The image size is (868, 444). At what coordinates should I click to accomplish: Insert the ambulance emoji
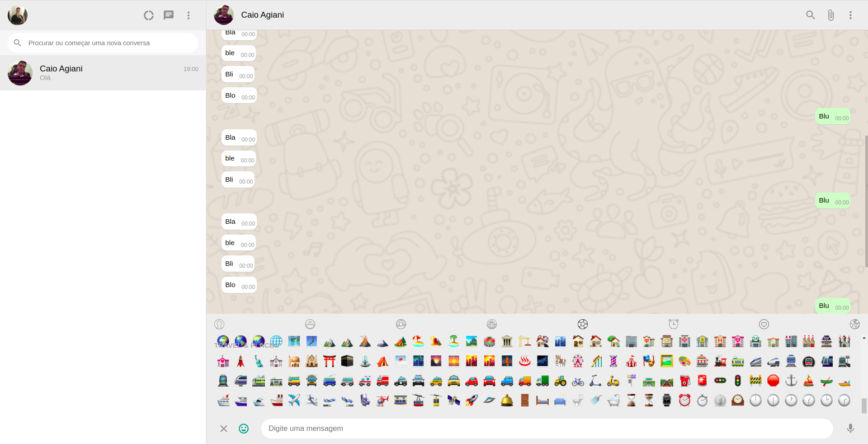click(365, 381)
